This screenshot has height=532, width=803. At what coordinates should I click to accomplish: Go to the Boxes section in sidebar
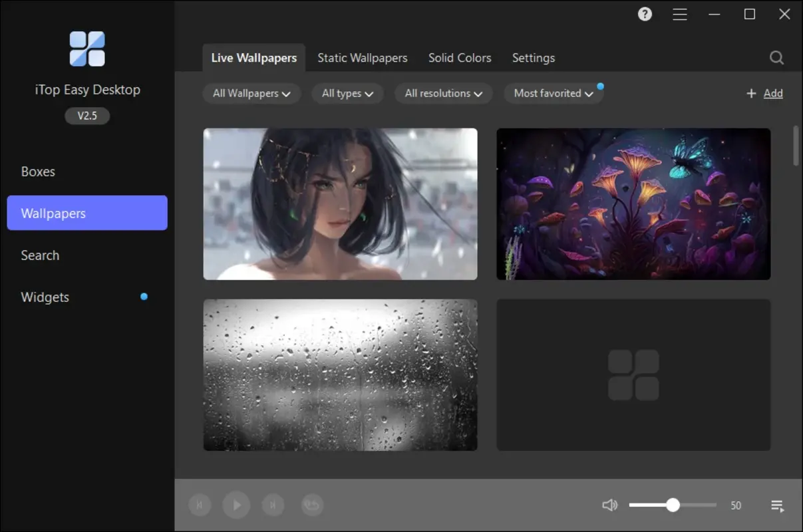click(38, 171)
